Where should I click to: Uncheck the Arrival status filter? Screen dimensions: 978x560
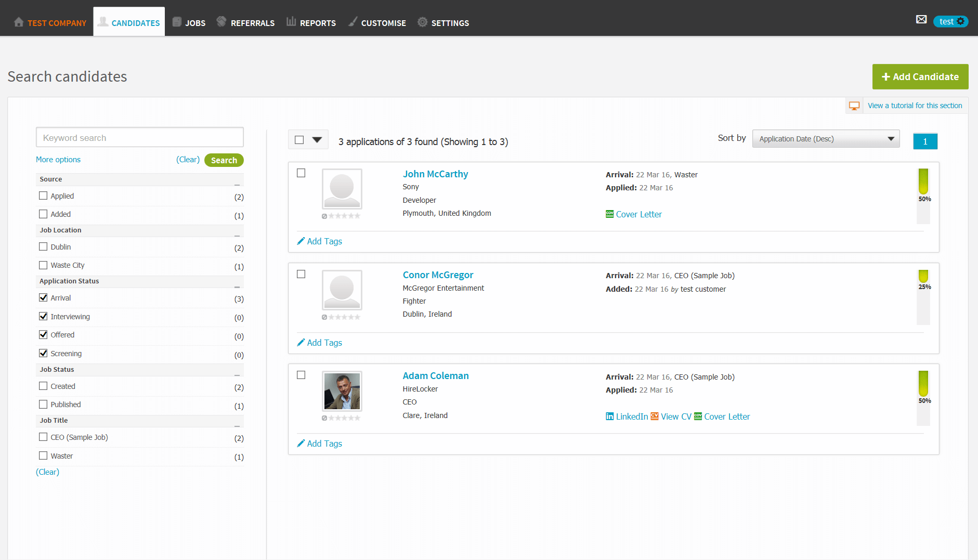43,297
